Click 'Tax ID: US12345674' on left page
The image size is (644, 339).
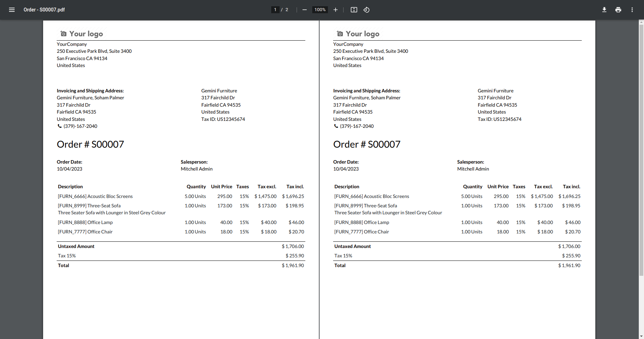point(223,119)
